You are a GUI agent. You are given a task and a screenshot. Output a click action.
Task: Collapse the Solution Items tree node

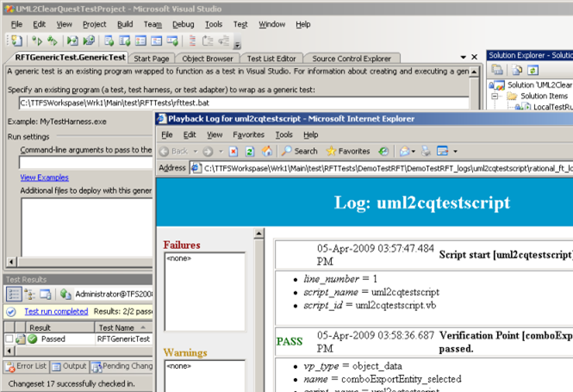click(x=495, y=96)
